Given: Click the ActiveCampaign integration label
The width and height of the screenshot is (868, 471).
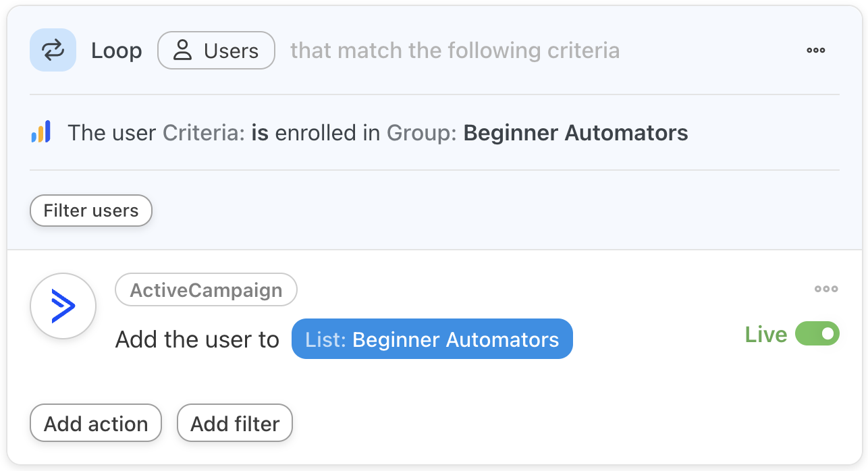Looking at the screenshot, I should coord(206,290).
